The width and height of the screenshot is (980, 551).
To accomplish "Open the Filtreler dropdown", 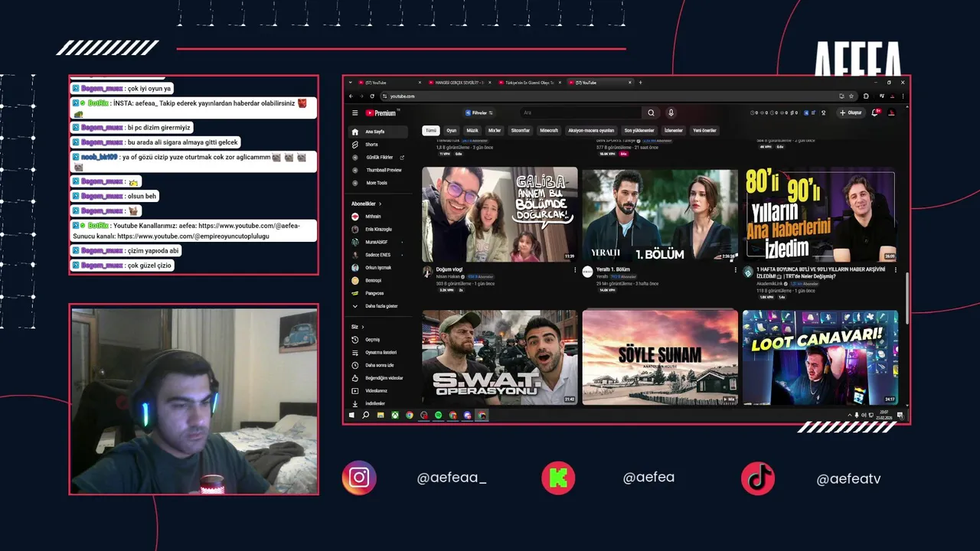I will click(x=479, y=112).
